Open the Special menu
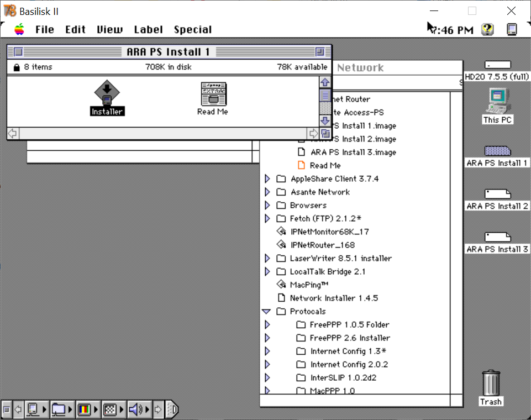The image size is (531, 420). click(x=193, y=29)
